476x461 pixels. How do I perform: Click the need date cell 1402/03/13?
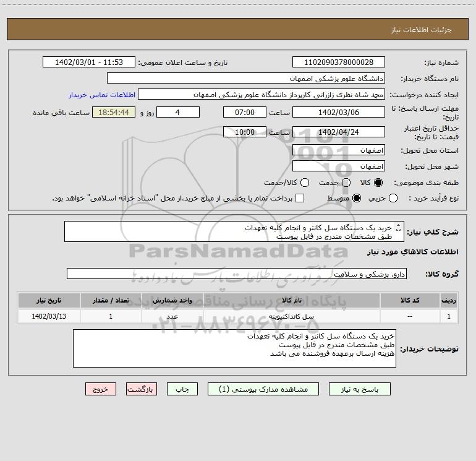(49, 316)
